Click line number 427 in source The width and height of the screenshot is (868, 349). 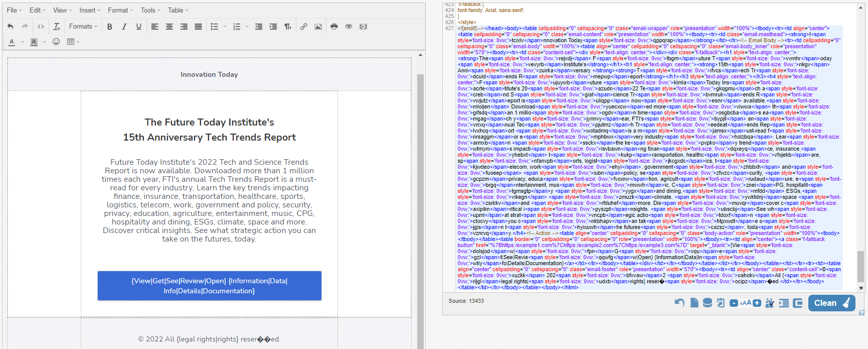click(x=449, y=28)
